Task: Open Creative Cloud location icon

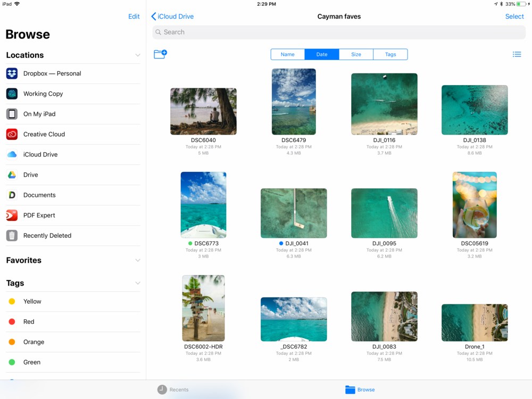Action: (x=12, y=134)
